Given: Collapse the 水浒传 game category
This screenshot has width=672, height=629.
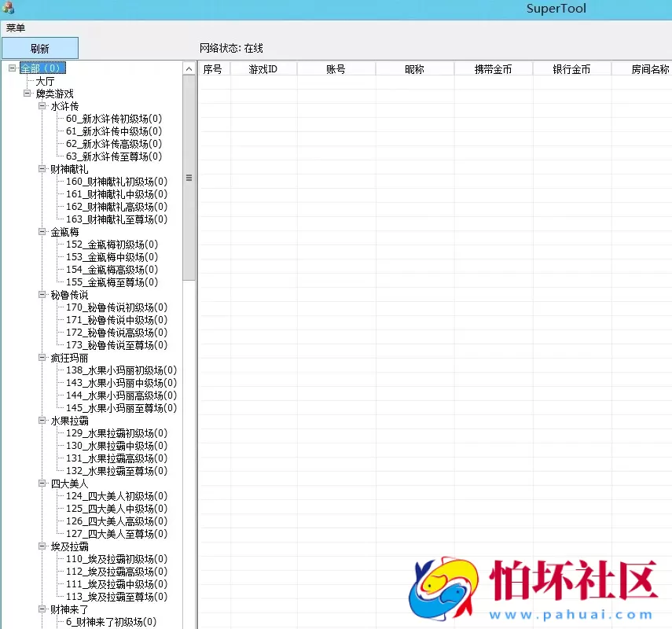Looking at the screenshot, I should coord(42,106).
